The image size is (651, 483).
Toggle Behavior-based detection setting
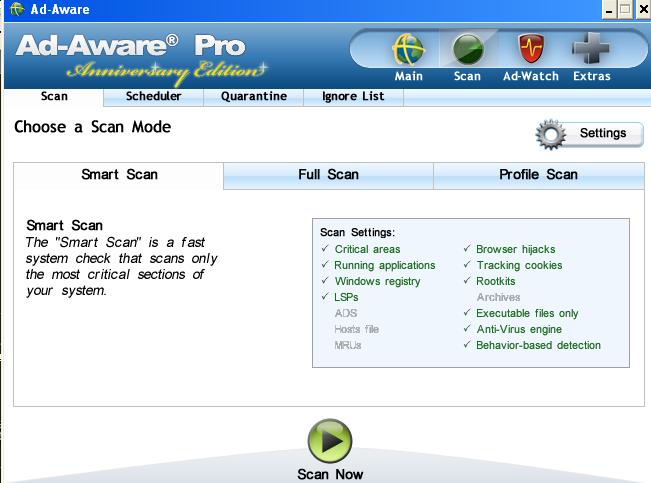click(x=467, y=345)
